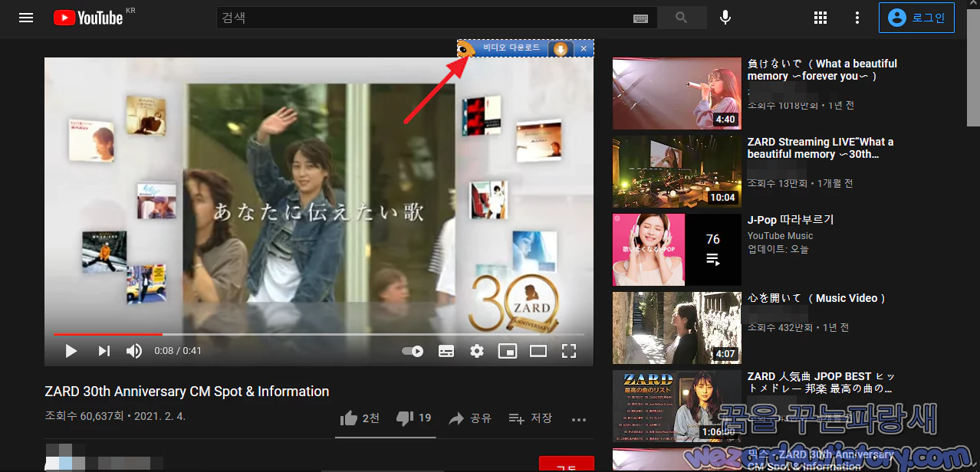980x472 pixels.
Task: Start voice search with the microphone
Action: (725, 18)
